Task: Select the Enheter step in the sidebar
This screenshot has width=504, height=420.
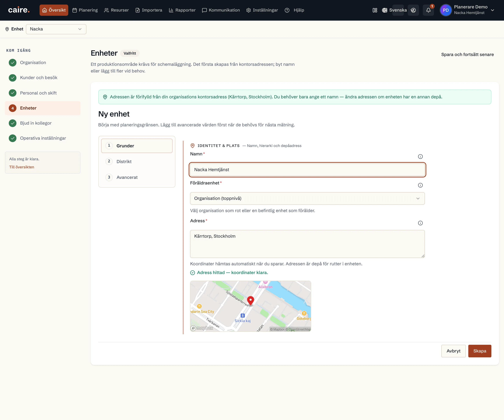Action: click(43, 108)
